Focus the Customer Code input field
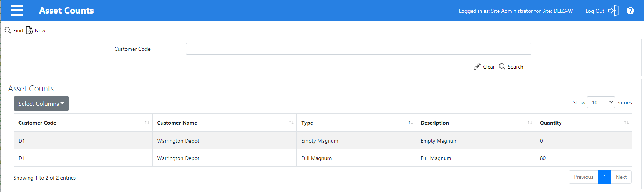This screenshot has width=644, height=192. [x=358, y=49]
